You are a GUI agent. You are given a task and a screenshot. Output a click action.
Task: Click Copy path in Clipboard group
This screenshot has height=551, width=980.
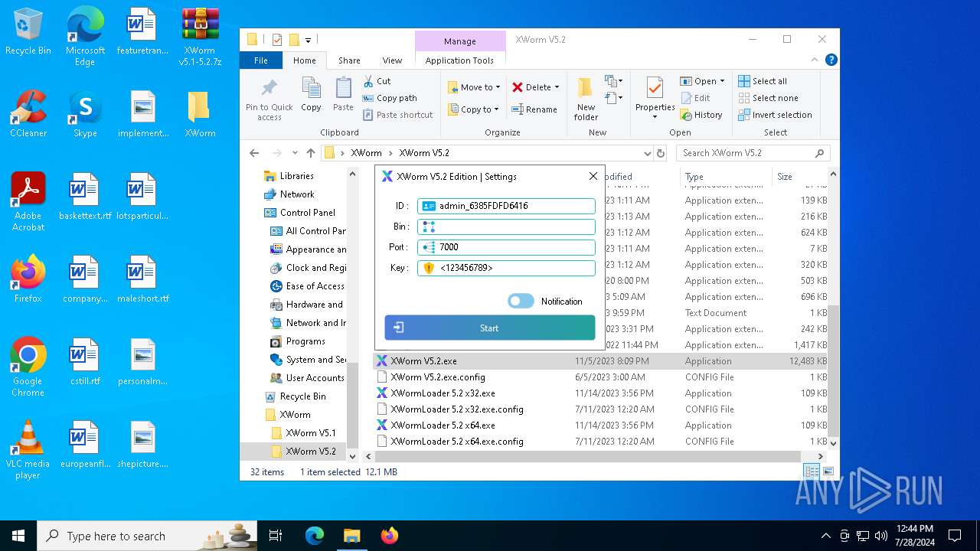(390, 98)
